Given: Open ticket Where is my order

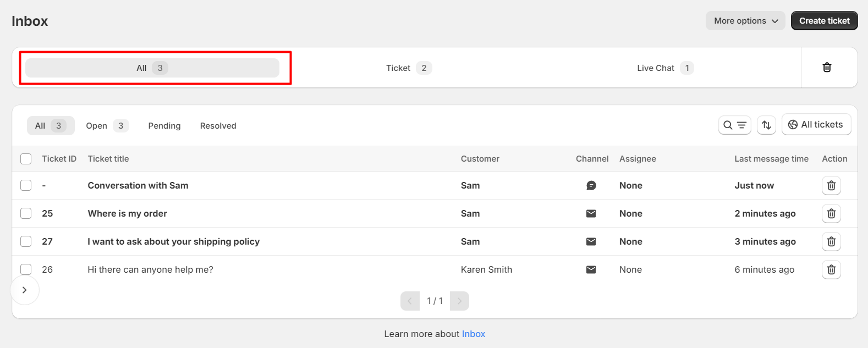Looking at the screenshot, I should coord(128,213).
